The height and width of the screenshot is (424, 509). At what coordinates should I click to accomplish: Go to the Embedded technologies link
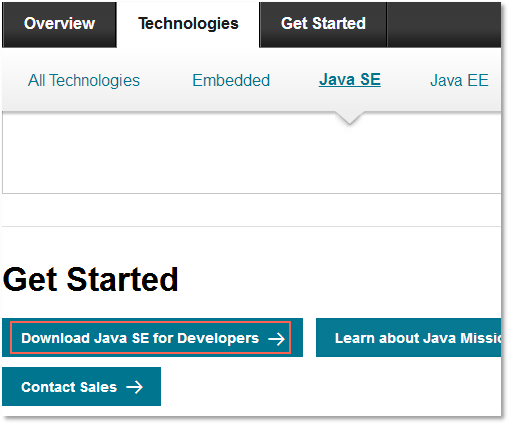point(231,80)
